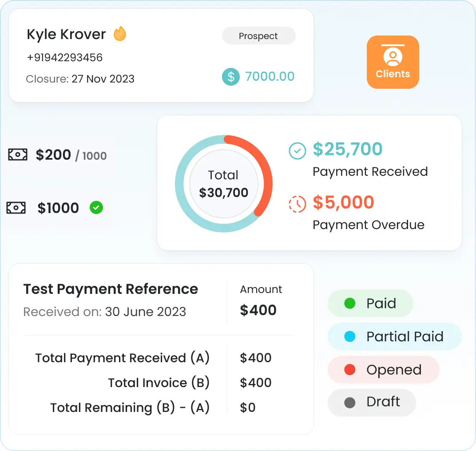Click the green checkmark beside $1000
476x451 pixels.
96,207
